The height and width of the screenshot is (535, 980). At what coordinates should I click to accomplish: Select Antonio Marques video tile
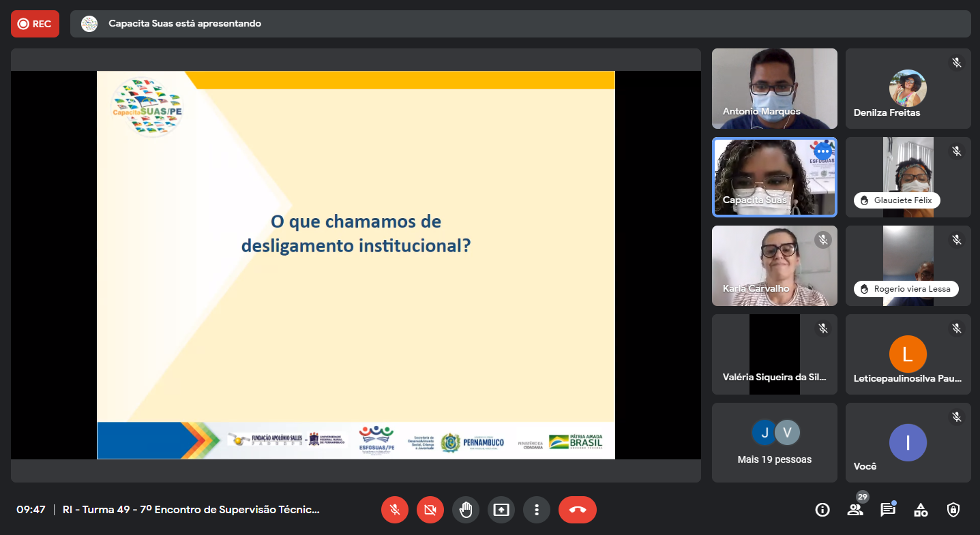pyautogui.click(x=774, y=89)
